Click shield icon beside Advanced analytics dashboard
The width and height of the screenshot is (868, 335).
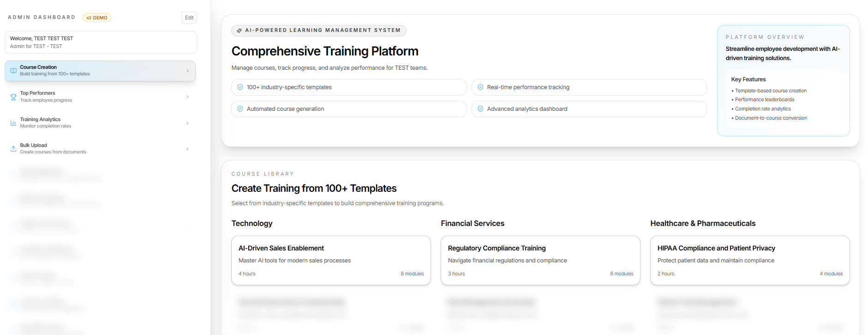click(480, 109)
